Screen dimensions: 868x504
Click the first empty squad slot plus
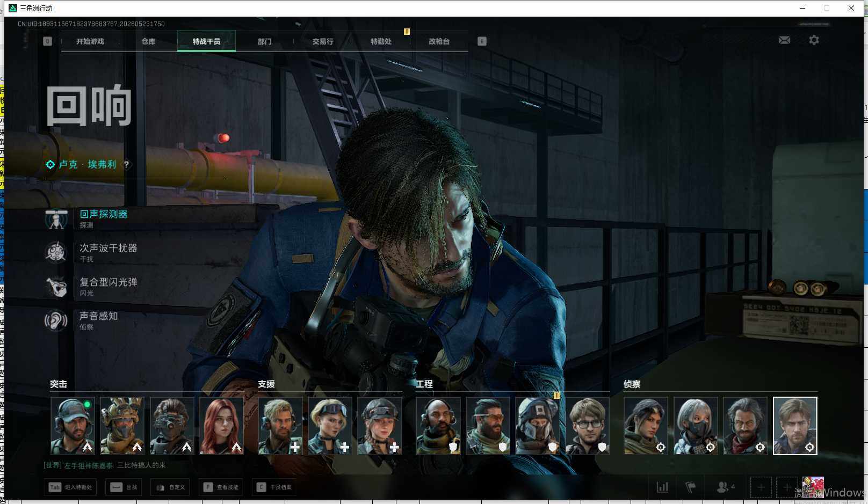(761, 487)
